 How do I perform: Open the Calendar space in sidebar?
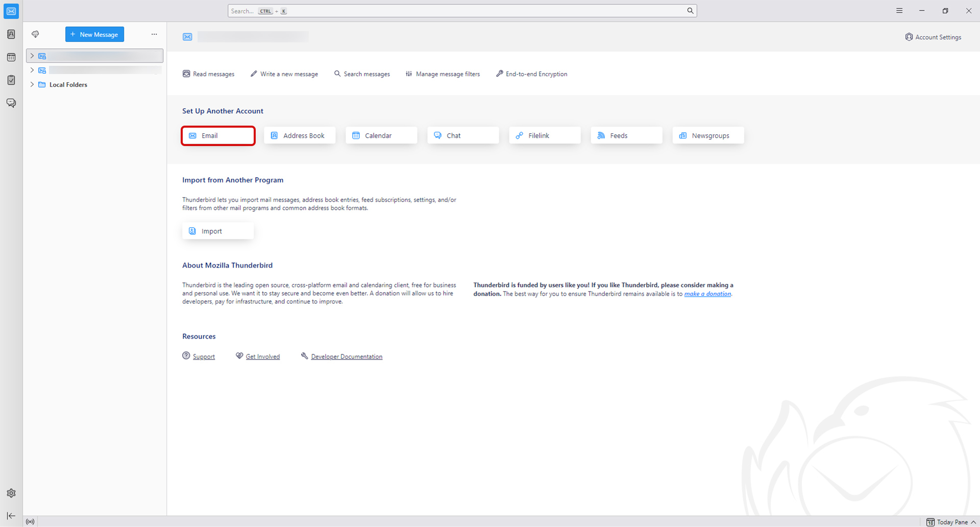click(11, 57)
